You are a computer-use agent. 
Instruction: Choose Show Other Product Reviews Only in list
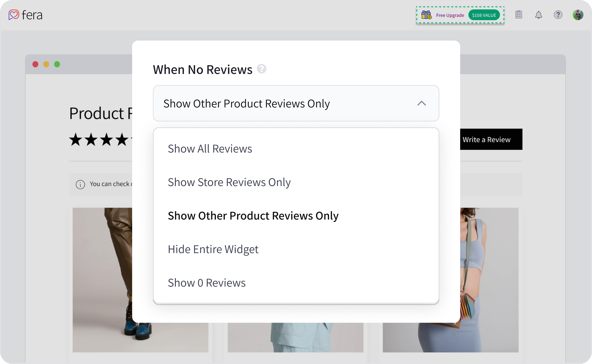click(x=296, y=216)
